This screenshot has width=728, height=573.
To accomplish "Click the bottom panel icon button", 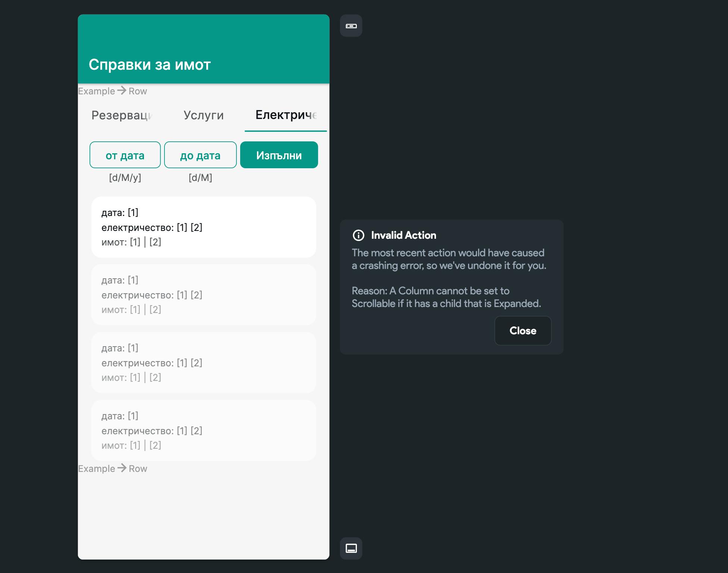I will [x=351, y=548].
